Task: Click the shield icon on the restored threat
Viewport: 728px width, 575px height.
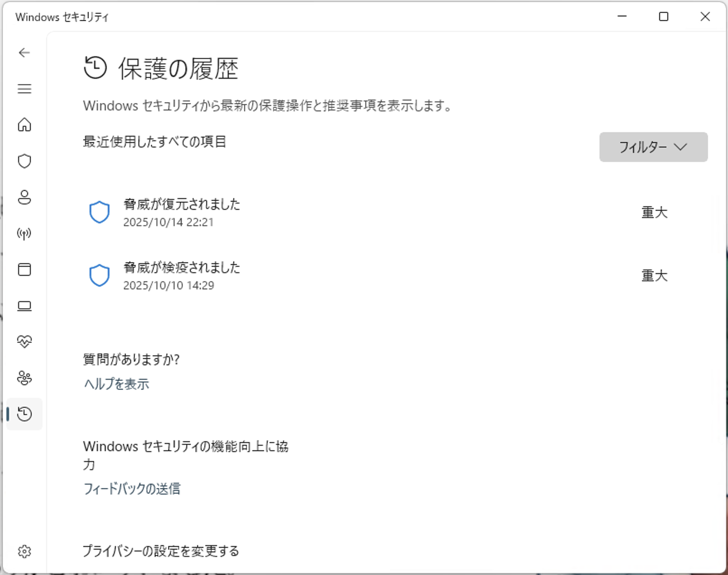Action: pyautogui.click(x=99, y=212)
